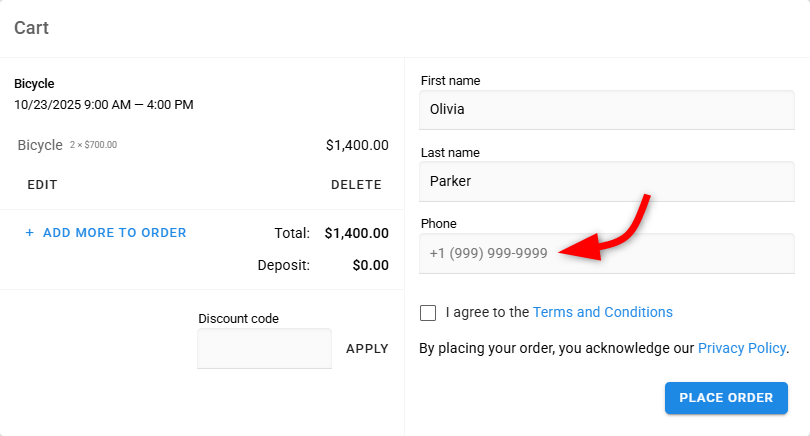Click the bold Bicycle item title
The width and height of the screenshot is (810, 436).
click(x=34, y=83)
